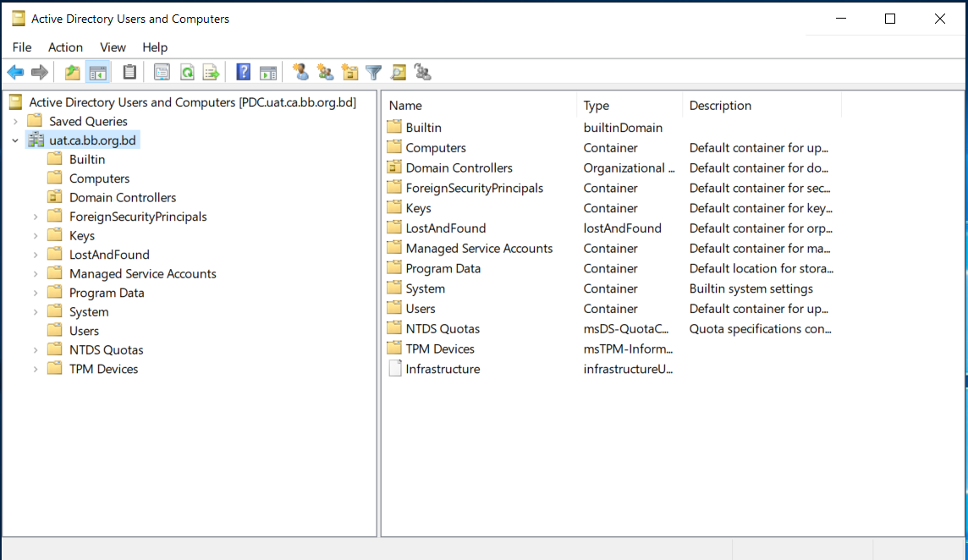This screenshot has width=968, height=560.
Task: Click the uat.ca.bb.org.bd domain icon in the tree
Action: tap(36, 140)
